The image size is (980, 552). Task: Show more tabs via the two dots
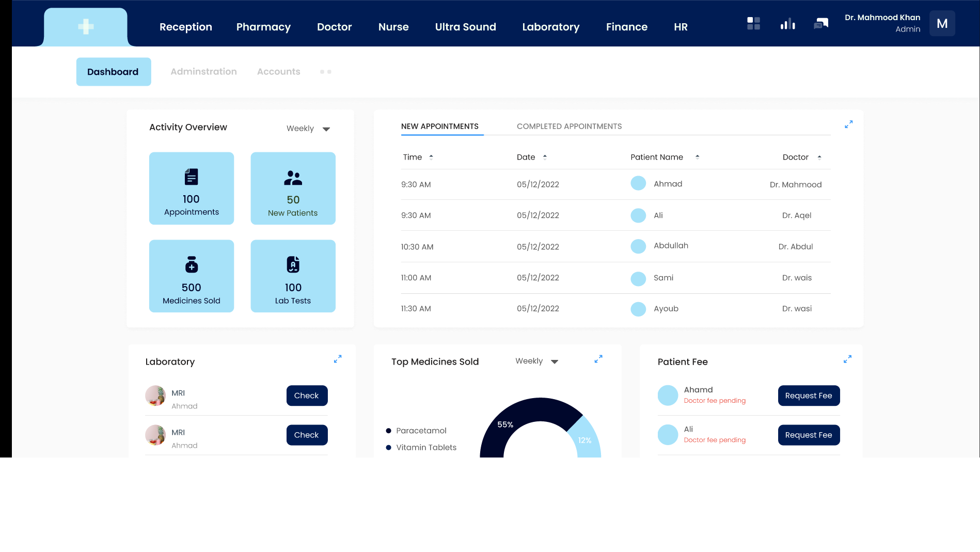325,72
